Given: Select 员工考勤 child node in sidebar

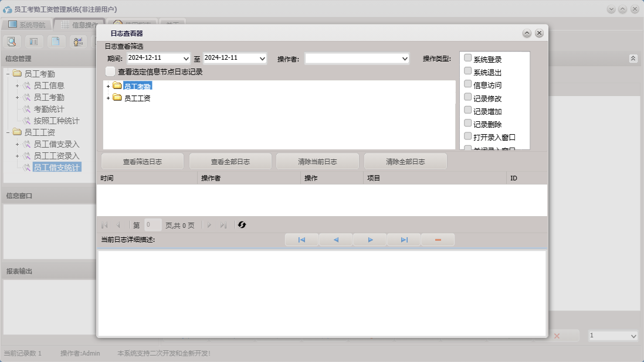Looking at the screenshot, I should click(49, 97).
